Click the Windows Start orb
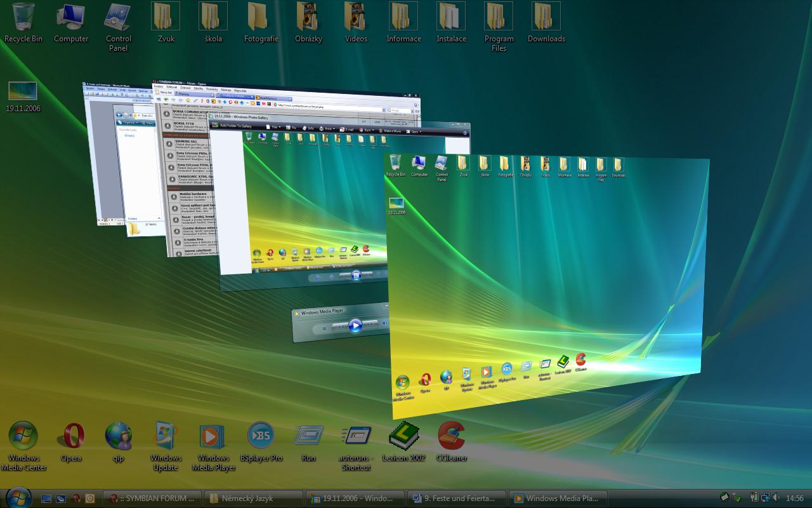This screenshot has width=812, height=508. (x=17, y=497)
